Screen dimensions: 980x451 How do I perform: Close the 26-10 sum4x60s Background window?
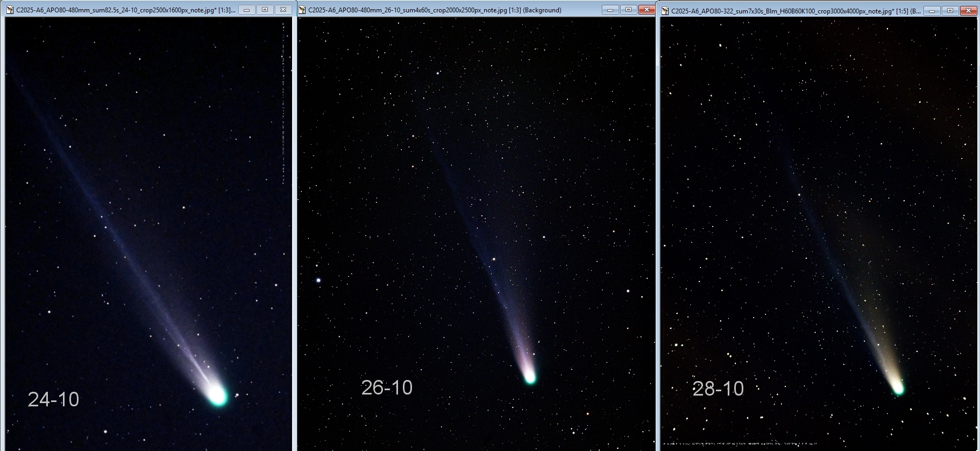[647, 10]
